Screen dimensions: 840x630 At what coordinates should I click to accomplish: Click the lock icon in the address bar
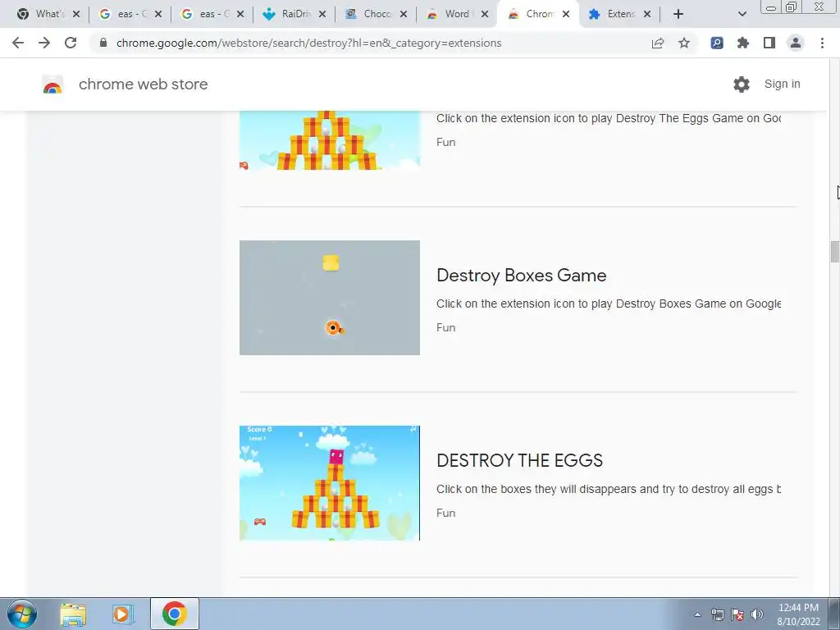[x=103, y=43]
